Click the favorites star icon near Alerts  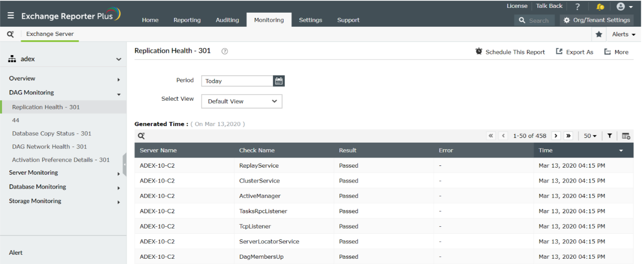[599, 34]
